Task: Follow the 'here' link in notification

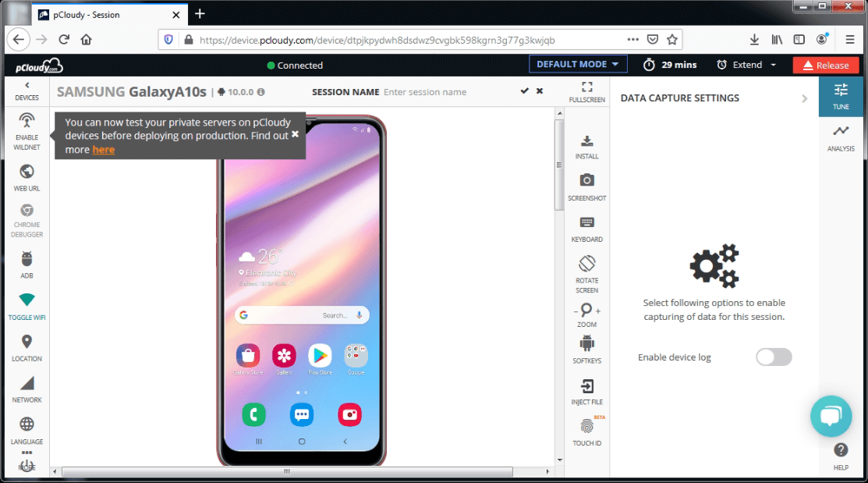Action: click(x=104, y=150)
